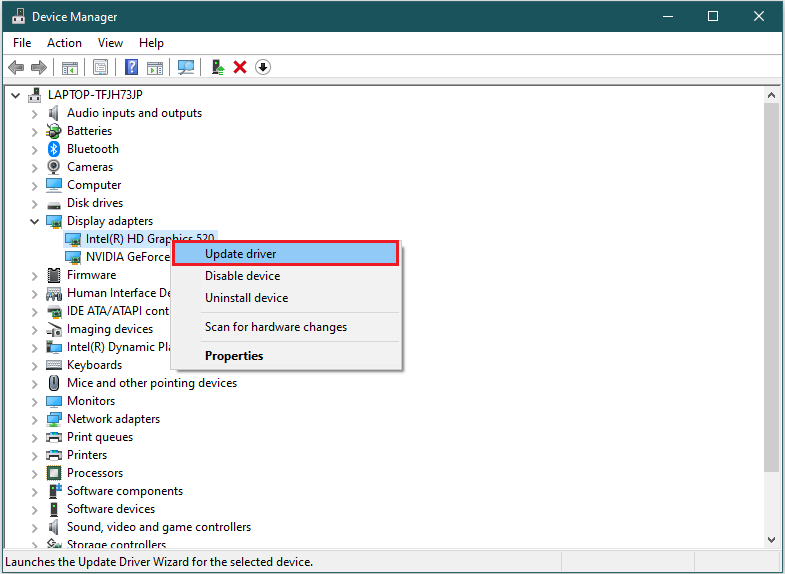Click the Mice and other pointing devices icon
The image size is (785, 574).
point(54,383)
